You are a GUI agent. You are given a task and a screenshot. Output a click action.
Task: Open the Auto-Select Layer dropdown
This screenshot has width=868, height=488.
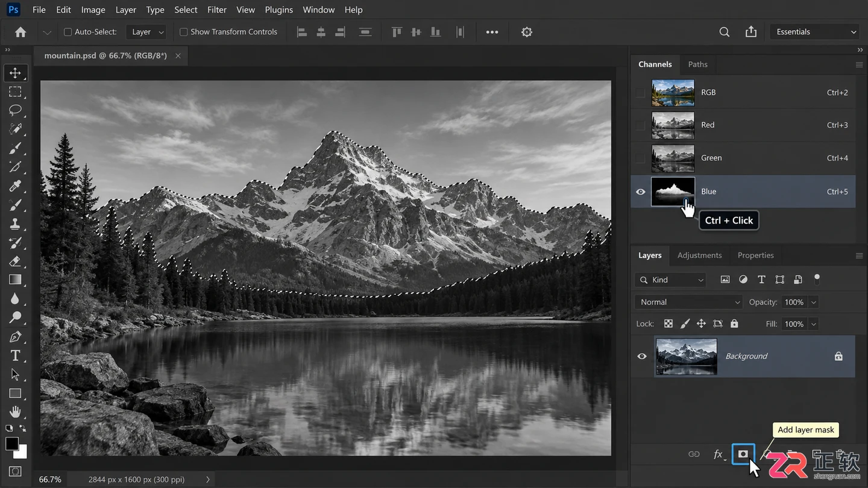(146, 32)
